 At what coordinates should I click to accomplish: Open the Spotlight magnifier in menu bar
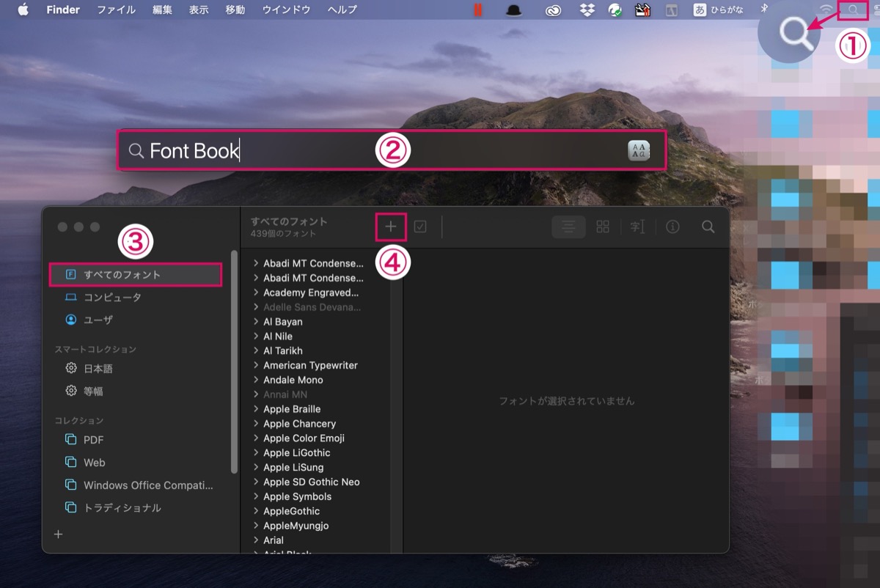(853, 10)
